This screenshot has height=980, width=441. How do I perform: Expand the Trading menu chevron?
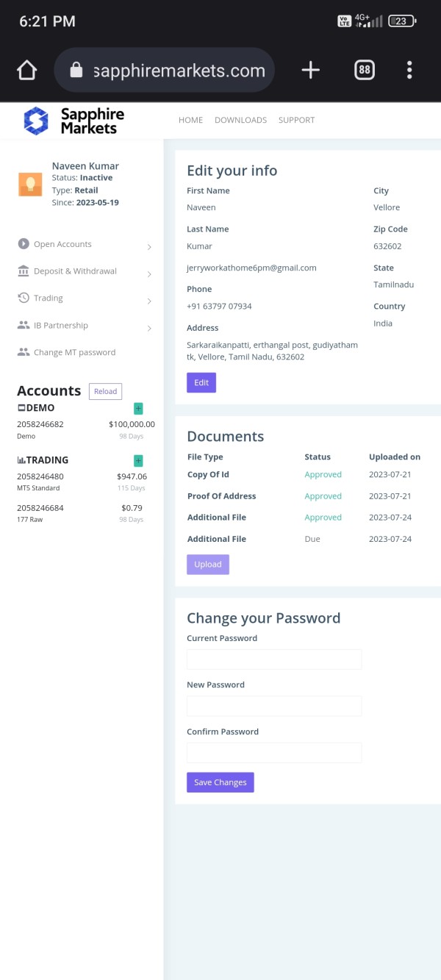coord(149,301)
